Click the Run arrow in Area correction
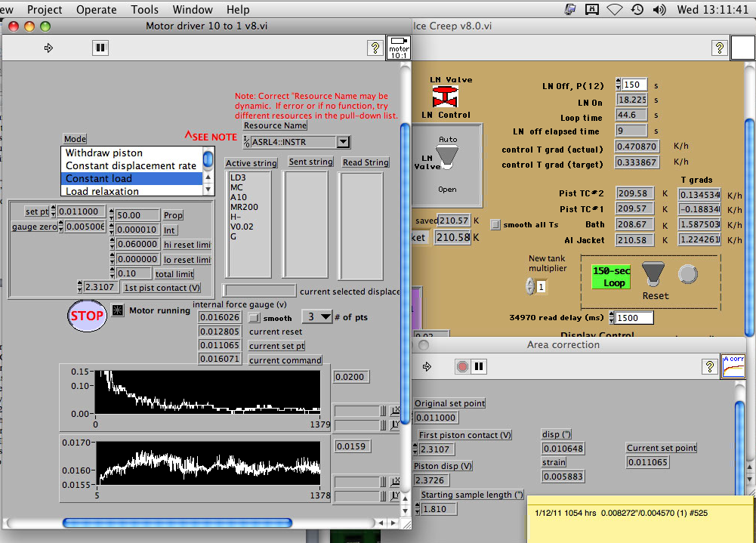756x543 pixels. [427, 366]
